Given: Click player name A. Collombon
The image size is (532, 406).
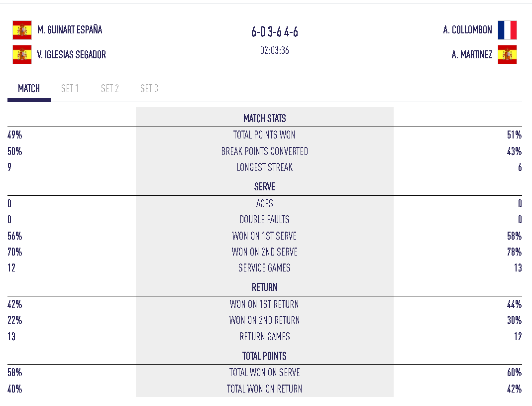Looking at the screenshot, I should [467, 30].
